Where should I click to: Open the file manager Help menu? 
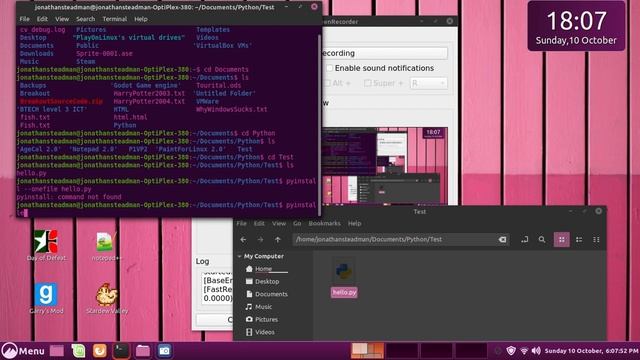[354, 224]
